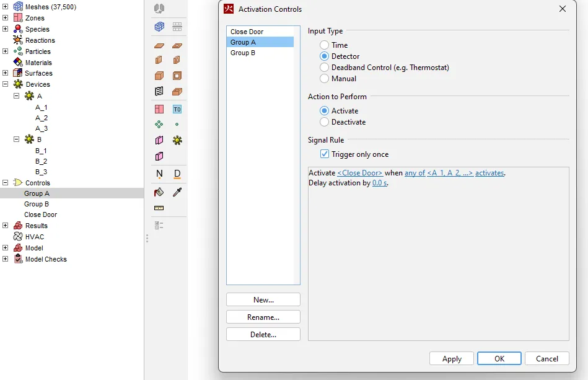Click the Rename... button

[263, 317]
